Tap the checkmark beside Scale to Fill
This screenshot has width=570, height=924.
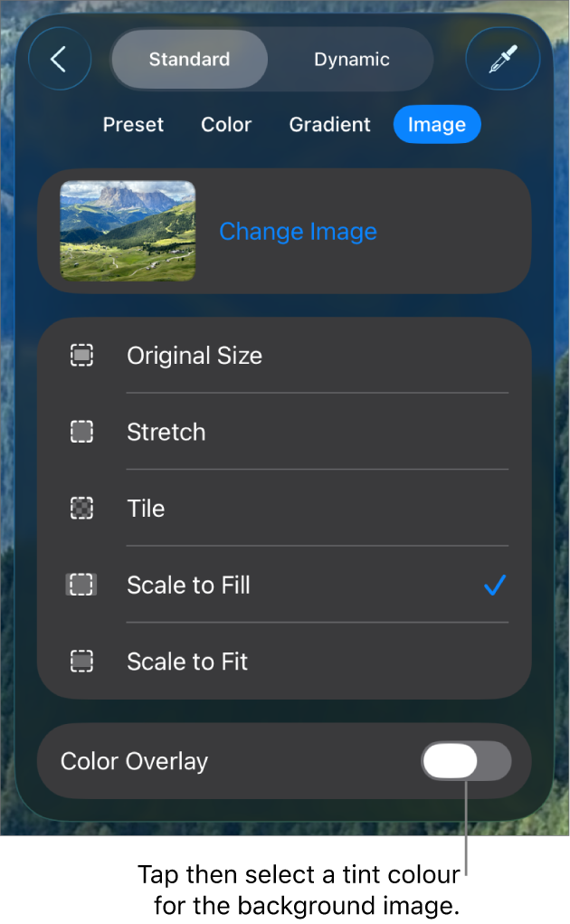pos(494,585)
